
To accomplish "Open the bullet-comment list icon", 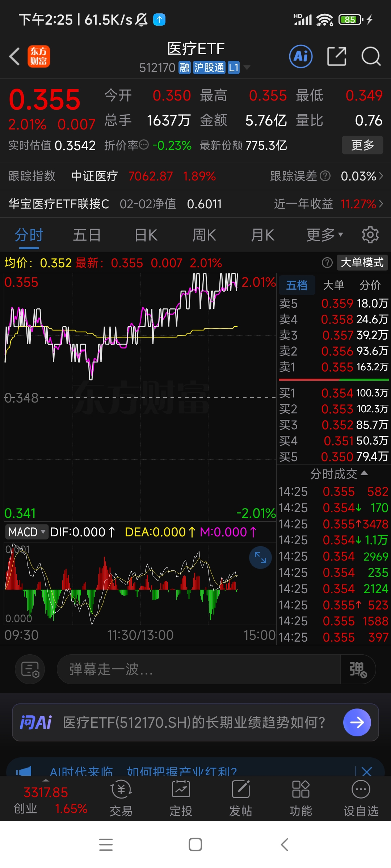I will [x=30, y=669].
